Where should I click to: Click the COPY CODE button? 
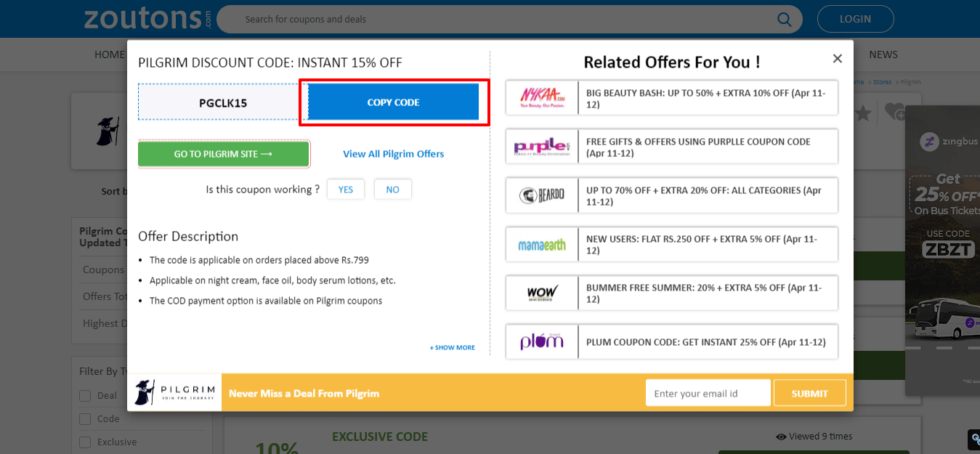pyautogui.click(x=393, y=102)
